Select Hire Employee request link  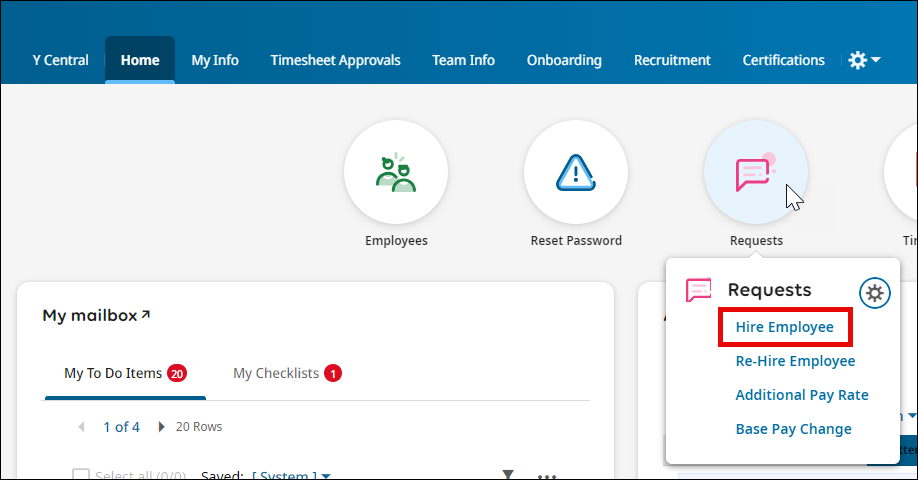coord(785,327)
